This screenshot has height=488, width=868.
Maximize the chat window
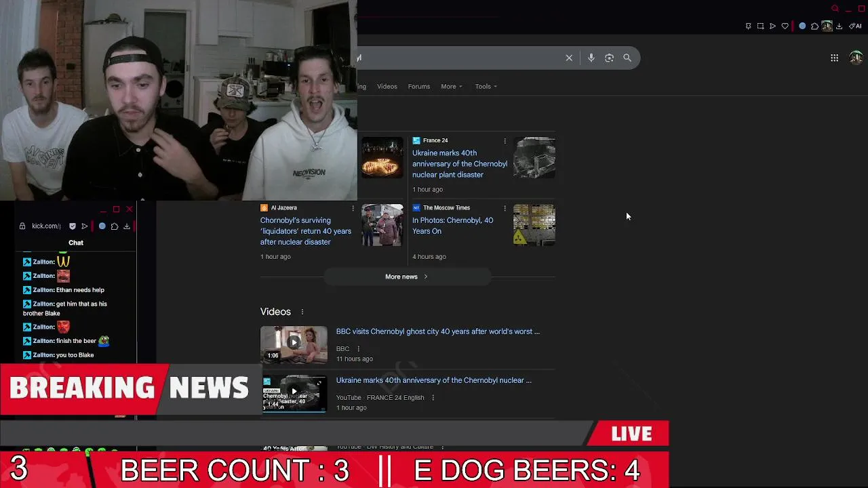pos(116,209)
